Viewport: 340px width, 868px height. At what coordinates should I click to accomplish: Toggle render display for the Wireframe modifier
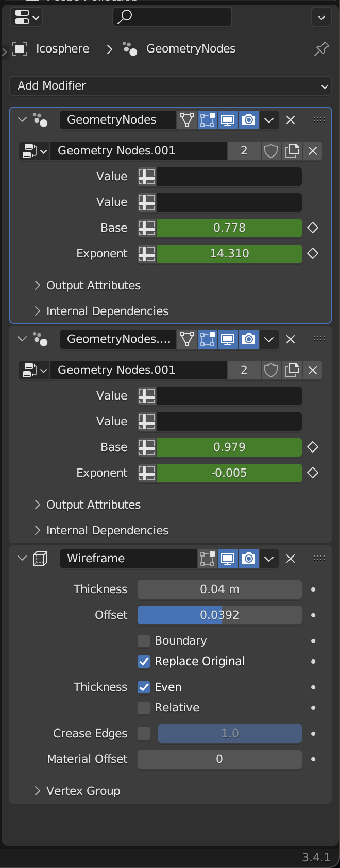point(248,559)
